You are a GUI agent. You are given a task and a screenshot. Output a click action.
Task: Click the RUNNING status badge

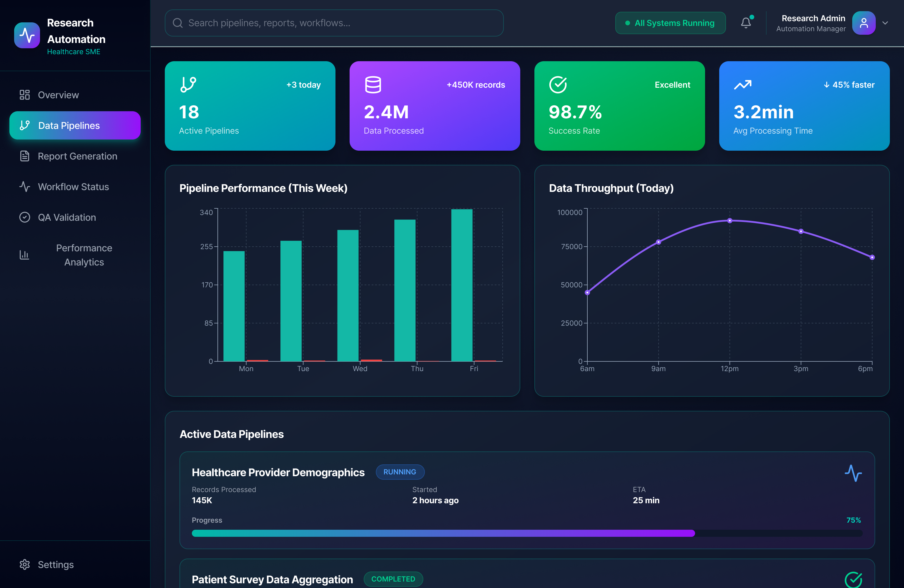(x=400, y=472)
